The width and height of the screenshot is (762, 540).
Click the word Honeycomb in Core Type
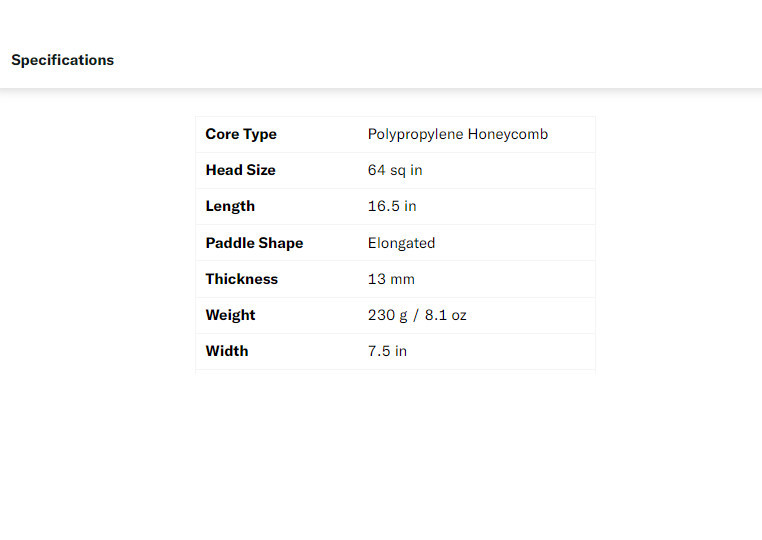coord(508,134)
